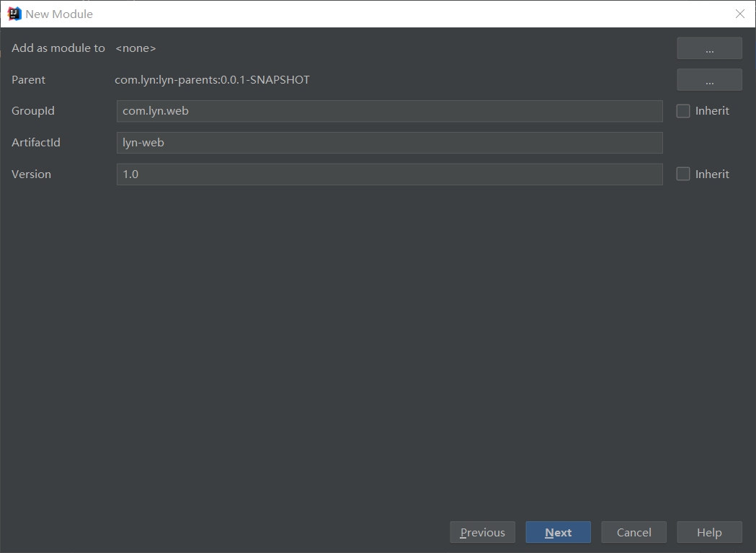
Task: Click the GroupId field with com.lyn.web
Action: tap(390, 111)
